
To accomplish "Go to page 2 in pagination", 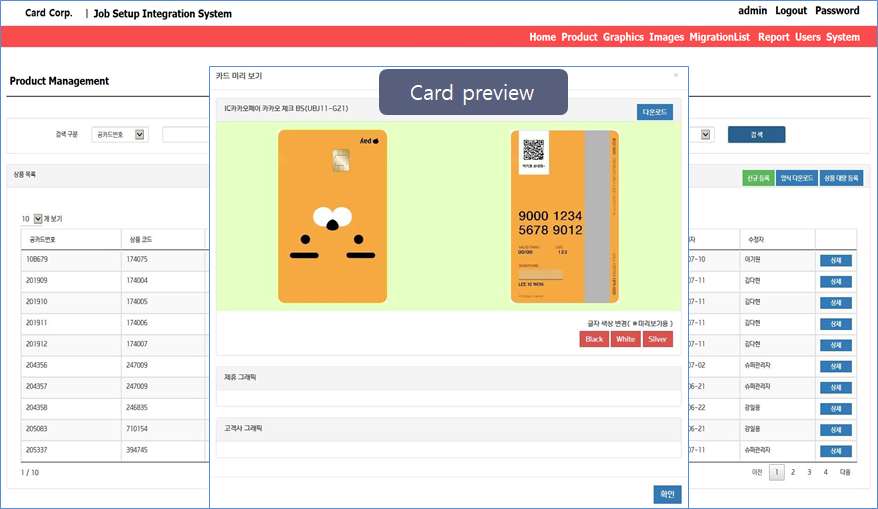I will [793, 472].
